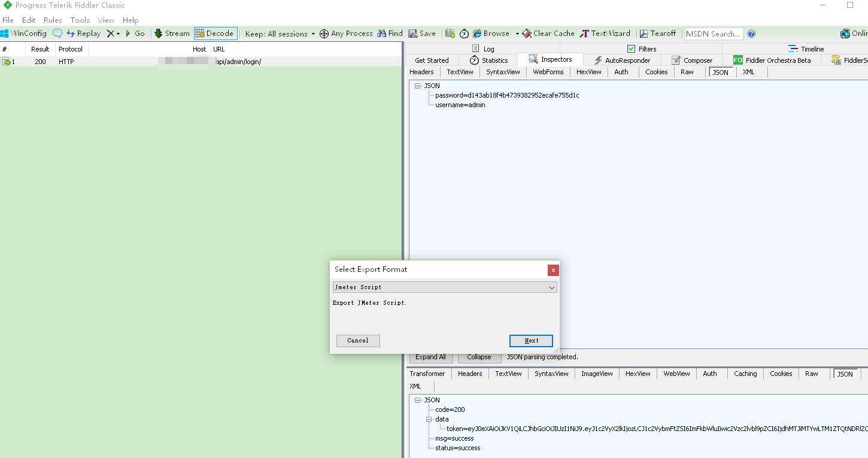Image resolution: width=868 pixels, height=458 pixels.
Task: Toggle the Decode button
Action: coord(215,34)
